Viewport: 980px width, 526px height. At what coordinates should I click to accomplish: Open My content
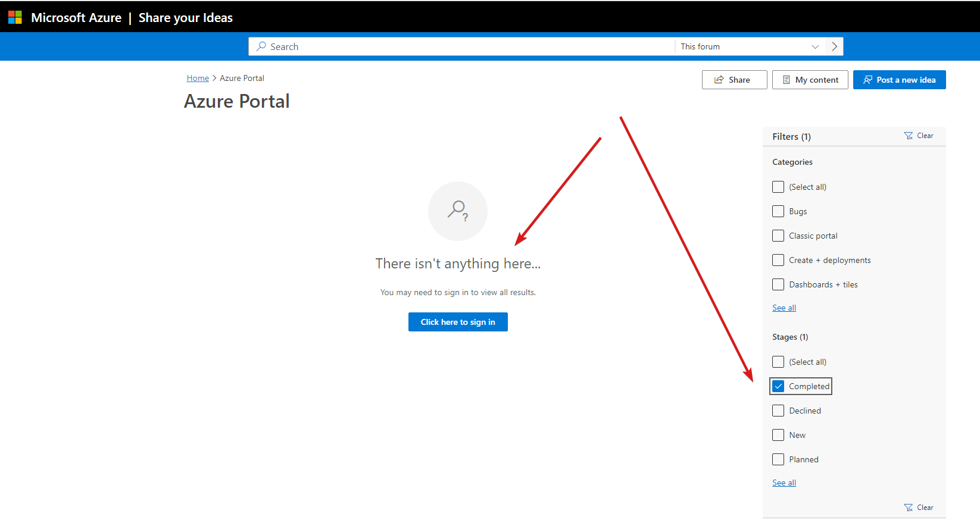coord(810,80)
